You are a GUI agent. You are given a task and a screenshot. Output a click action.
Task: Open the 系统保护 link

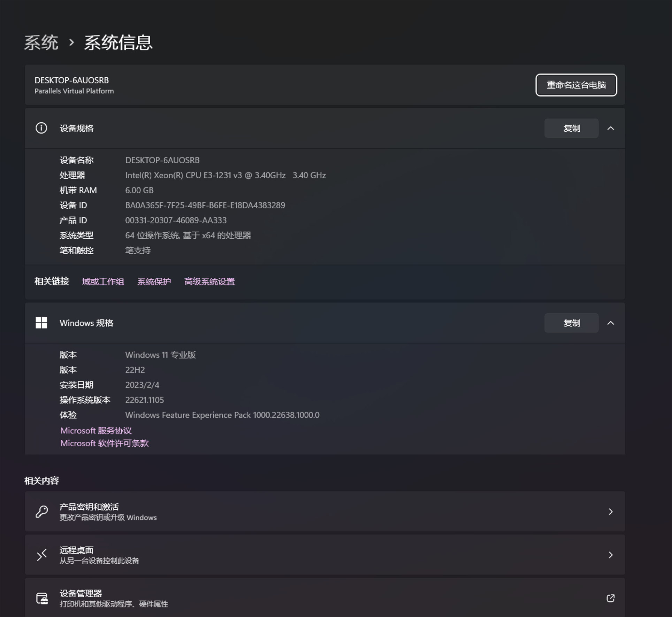pos(154,281)
